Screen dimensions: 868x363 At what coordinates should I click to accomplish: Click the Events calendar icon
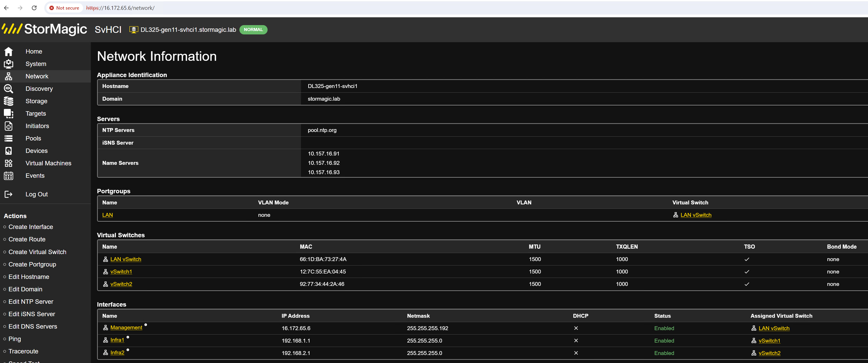[9, 176]
